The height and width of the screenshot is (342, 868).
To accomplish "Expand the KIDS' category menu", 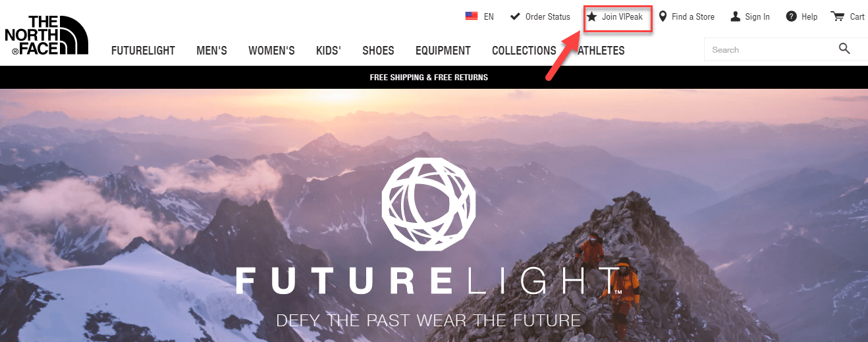I will tap(329, 51).
